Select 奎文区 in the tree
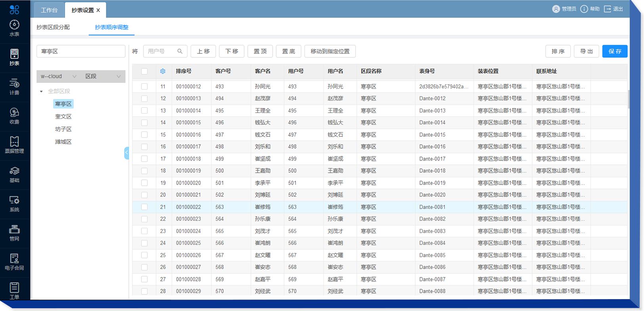 tap(63, 116)
